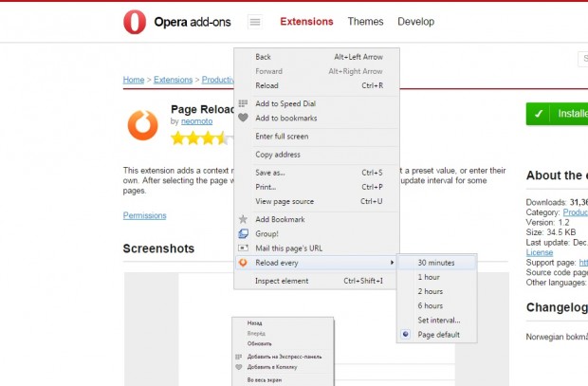
Task: Click the Screenshots heading
Action: point(158,248)
